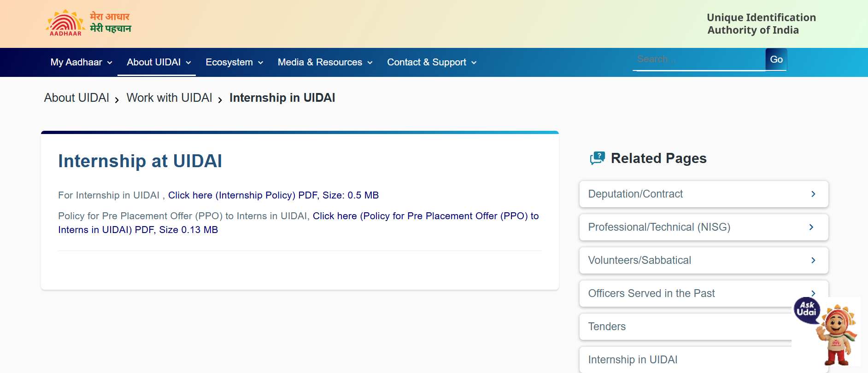Expand the Contact & Support dropdown menu
This screenshot has height=373, width=868.
coord(432,62)
